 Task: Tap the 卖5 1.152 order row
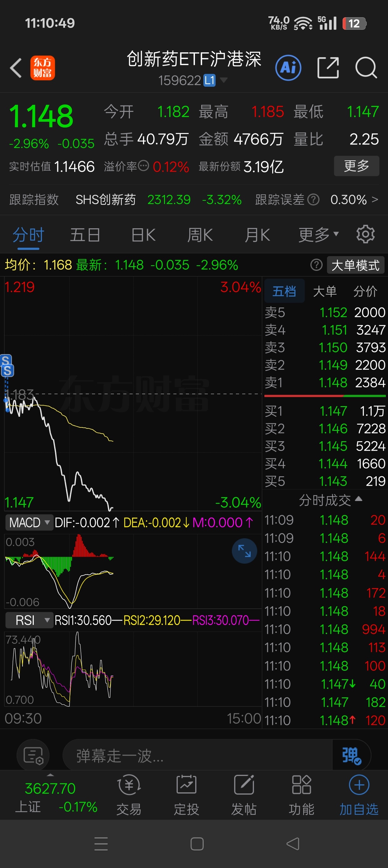click(x=325, y=313)
